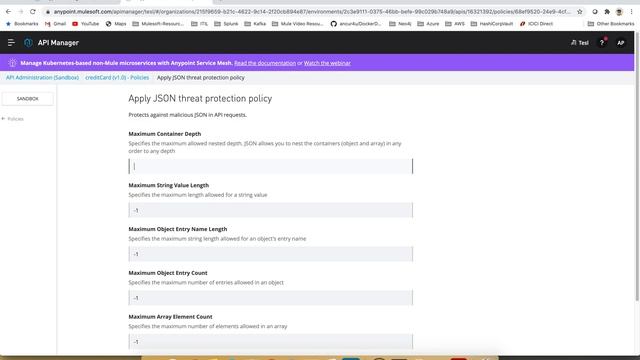Open the GitHub ancur4u/Docker bookmark

pos(356,24)
